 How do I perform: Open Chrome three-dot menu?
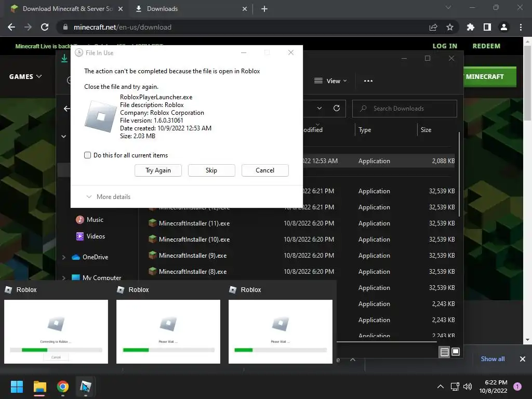pyautogui.click(x=521, y=27)
